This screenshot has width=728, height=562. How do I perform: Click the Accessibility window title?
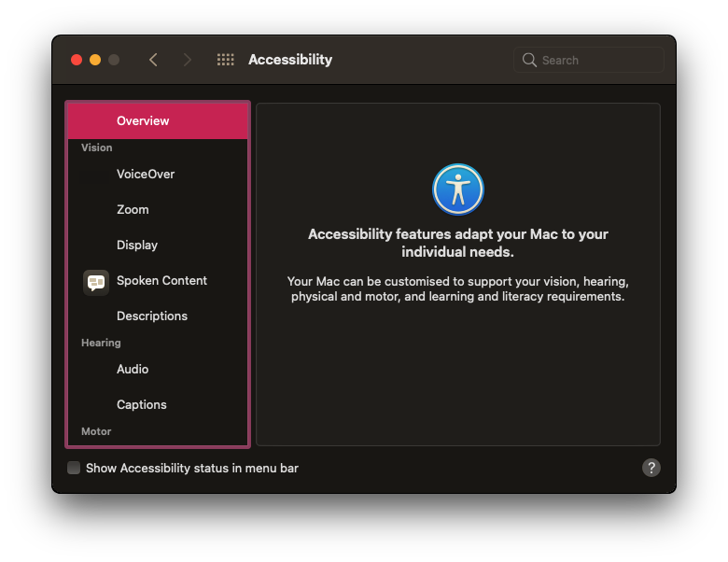290,60
